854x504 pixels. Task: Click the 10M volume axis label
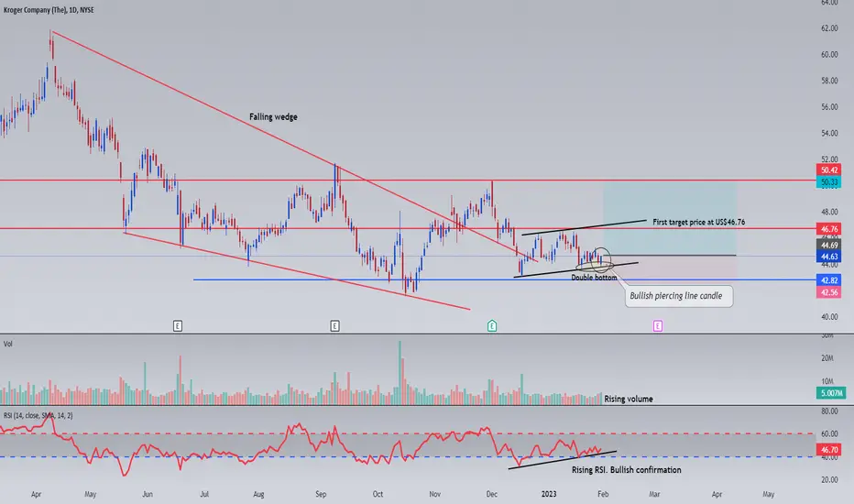click(x=827, y=381)
